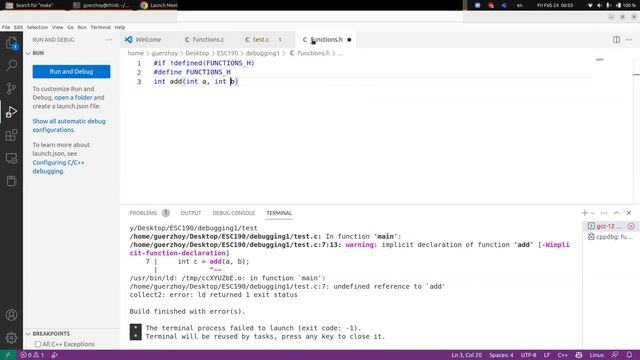Click the debug icon in status bar
Screen dimensions: 640x360
55,355
